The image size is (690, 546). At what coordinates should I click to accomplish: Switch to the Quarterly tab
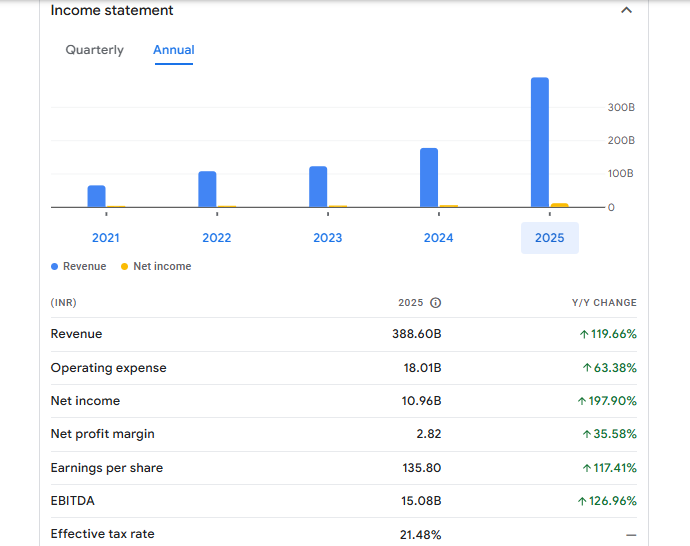tap(95, 50)
